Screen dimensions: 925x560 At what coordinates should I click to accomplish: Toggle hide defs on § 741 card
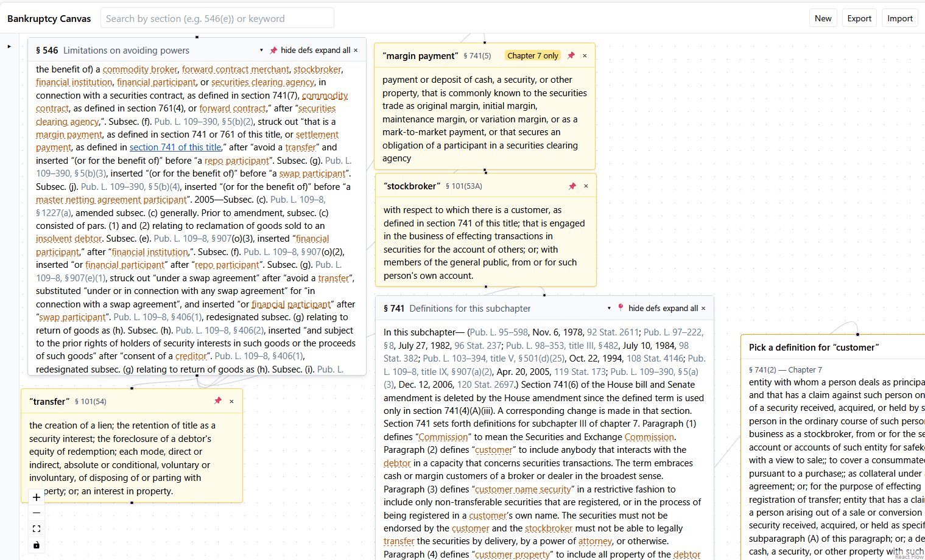[644, 308]
